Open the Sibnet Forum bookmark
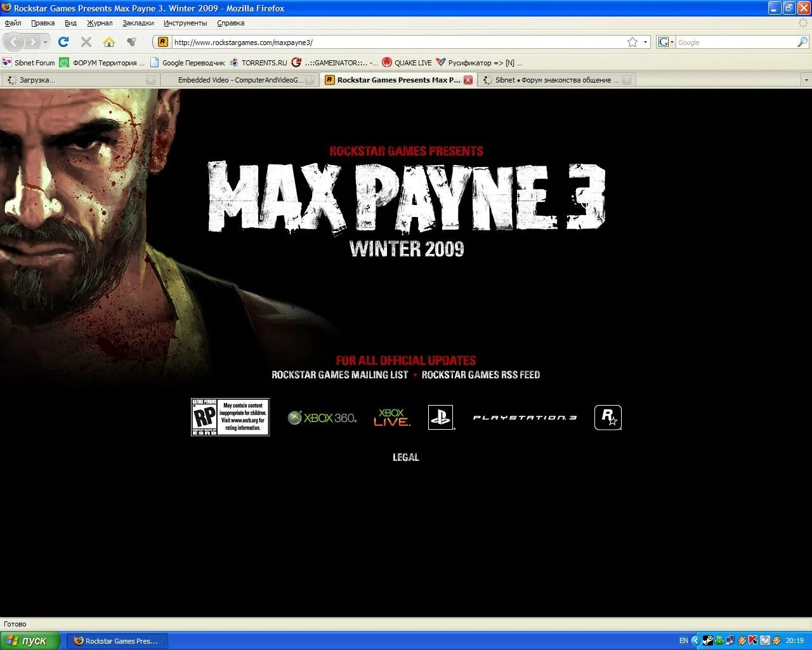The image size is (812, 650). tap(29, 62)
